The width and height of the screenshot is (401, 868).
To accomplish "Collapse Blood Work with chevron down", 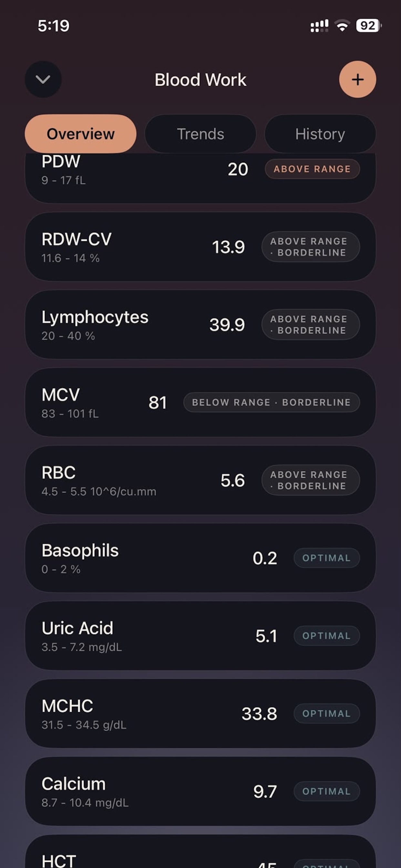I will pyautogui.click(x=43, y=79).
